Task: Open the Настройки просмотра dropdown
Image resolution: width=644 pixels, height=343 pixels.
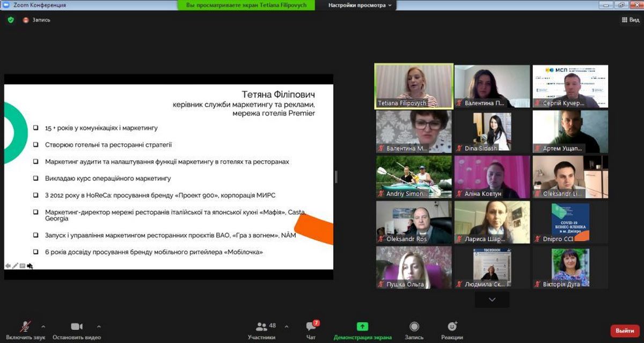Action: tap(360, 5)
